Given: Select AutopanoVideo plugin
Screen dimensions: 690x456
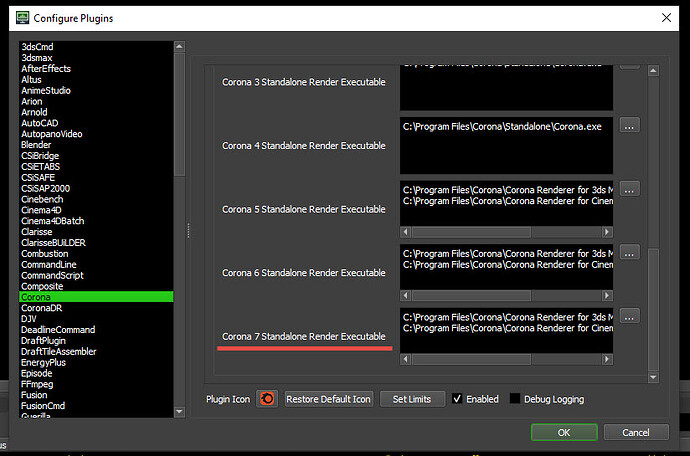Looking at the screenshot, I should pyautogui.click(x=96, y=134).
